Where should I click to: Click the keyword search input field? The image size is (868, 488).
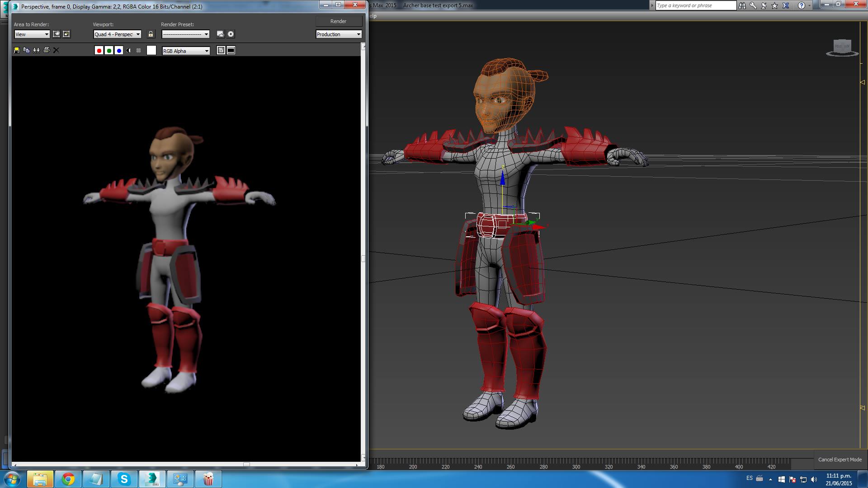(695, 5)
